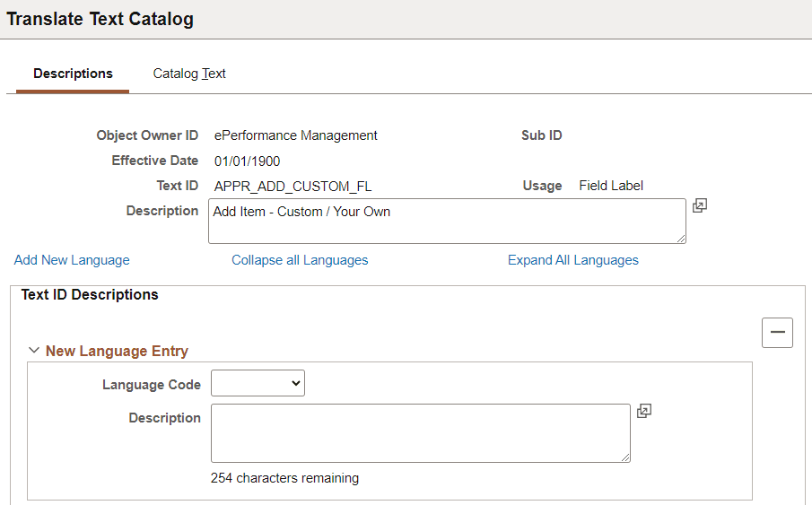Click the Field Label usage value

[611, 186]
